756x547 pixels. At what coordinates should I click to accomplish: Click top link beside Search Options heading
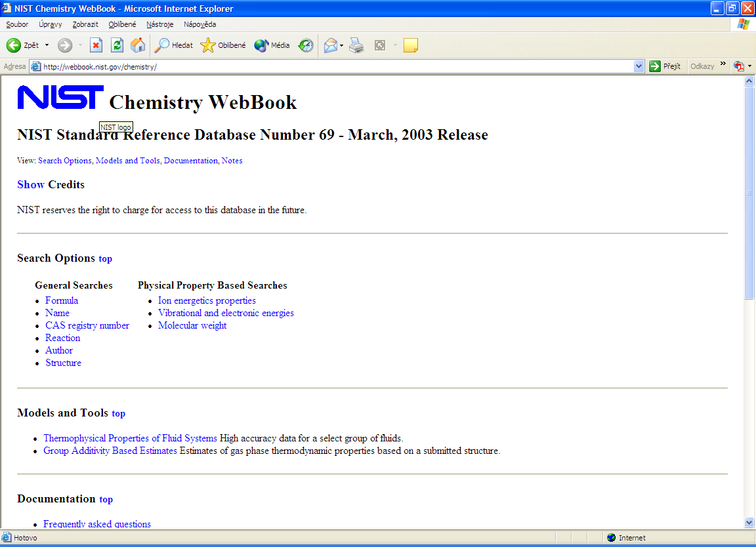pos(106,259)
